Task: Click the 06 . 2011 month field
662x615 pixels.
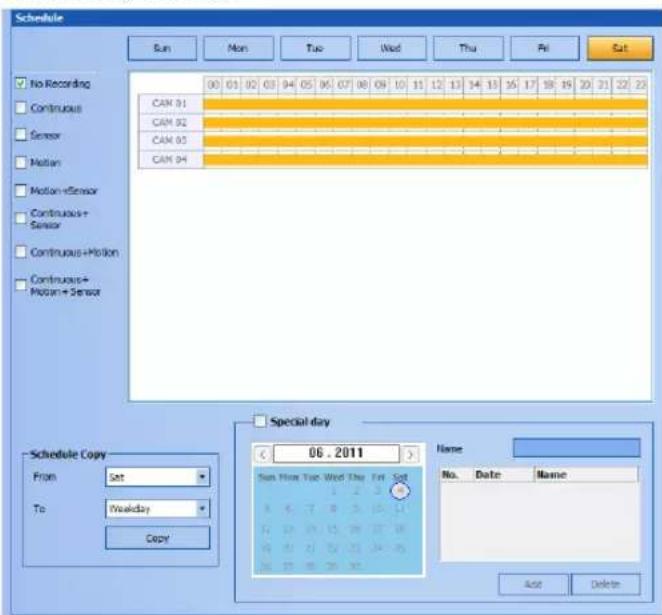Action: pos(336,453)
